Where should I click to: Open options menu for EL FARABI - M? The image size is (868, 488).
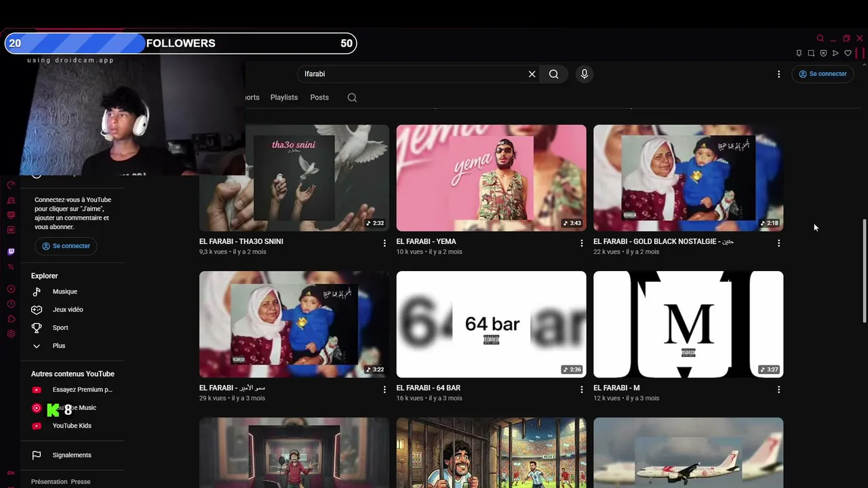tap(778, 389)
